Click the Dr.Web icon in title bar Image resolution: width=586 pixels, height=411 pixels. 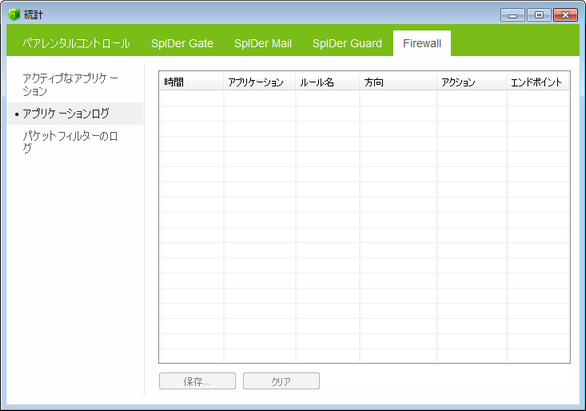(x=14, y=15)
